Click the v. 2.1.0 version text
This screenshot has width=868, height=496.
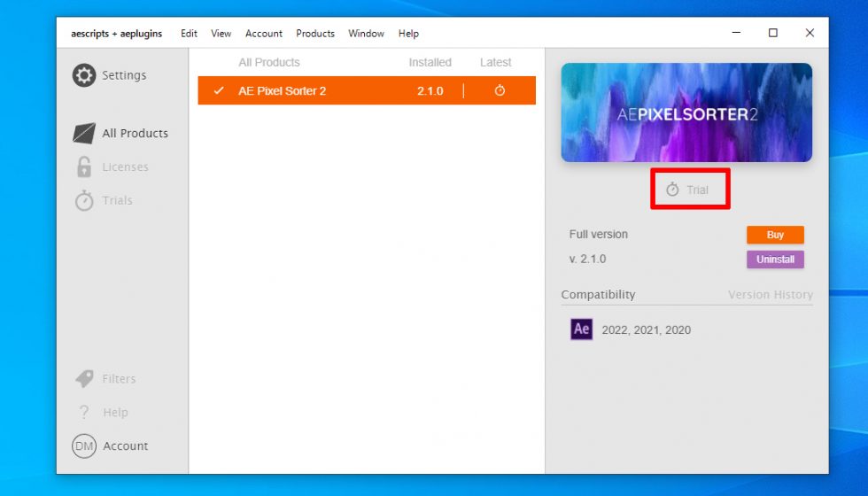587,259
